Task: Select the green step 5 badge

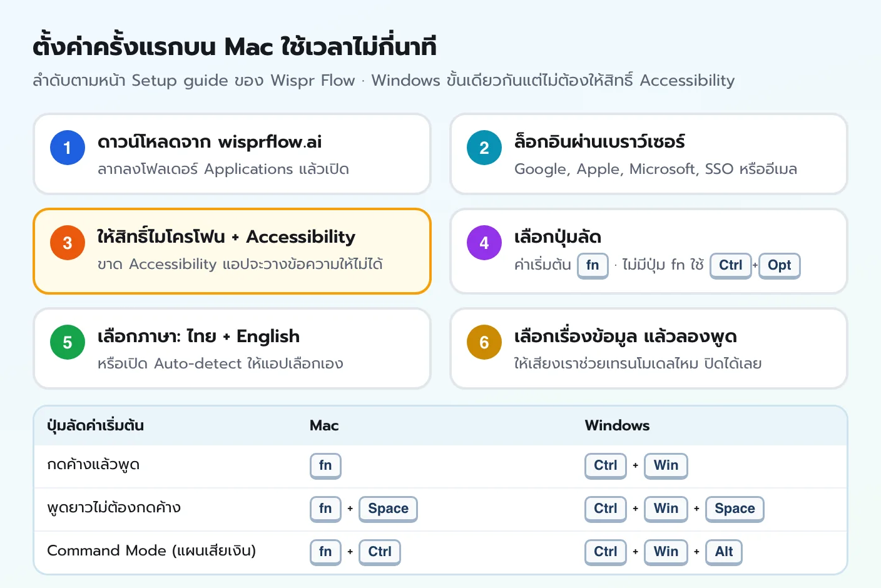Action: 68,342
